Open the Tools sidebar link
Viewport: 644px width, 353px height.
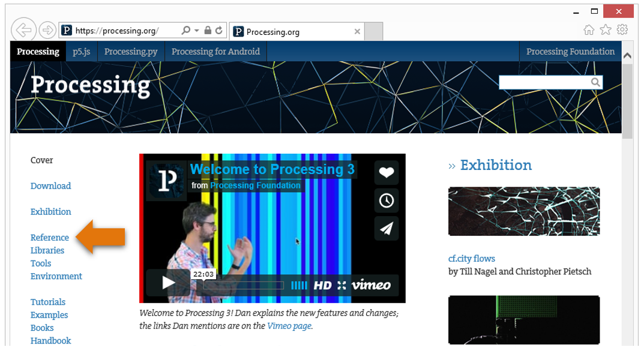pyautogui.click(x=41, y=263)
